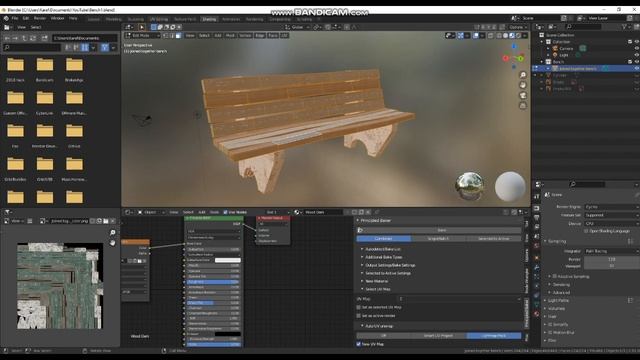Click the zoom magnifier icon in the 3D viewport
The height and width of the screenshot is (360, 640).
pos(522,75)
